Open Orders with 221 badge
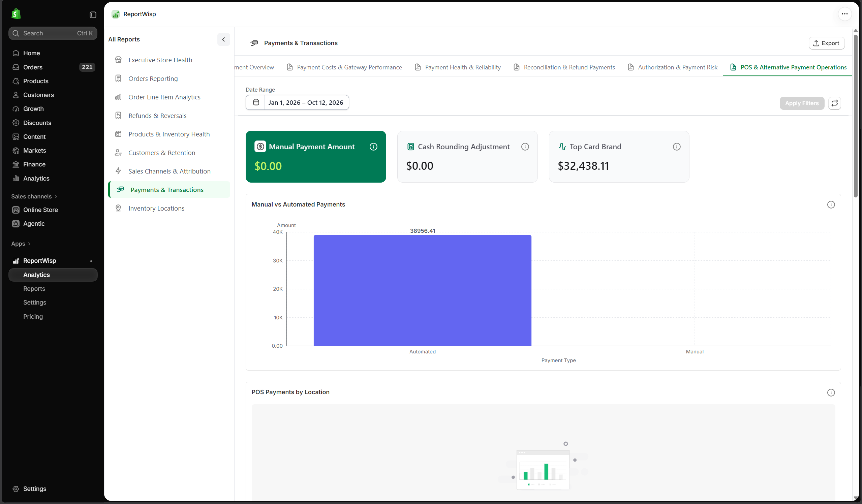The image size is (862, 504). (53, 67)
